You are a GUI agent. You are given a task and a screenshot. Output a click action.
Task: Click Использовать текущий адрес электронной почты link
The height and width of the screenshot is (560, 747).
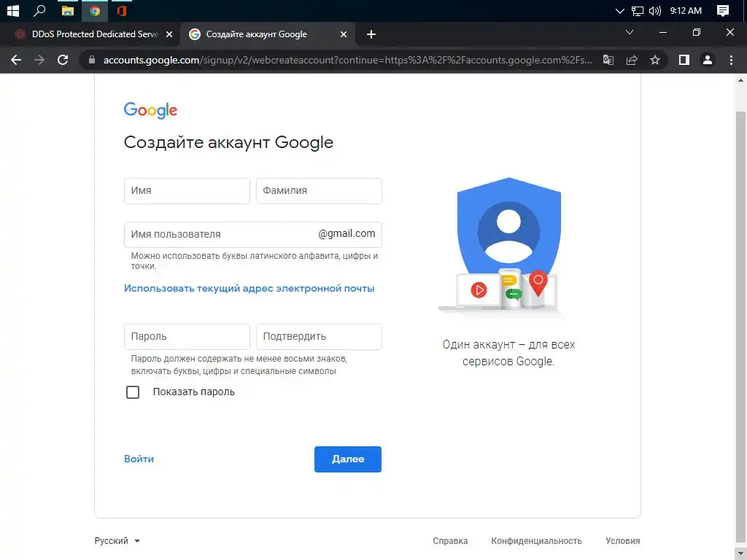[249, 289]
